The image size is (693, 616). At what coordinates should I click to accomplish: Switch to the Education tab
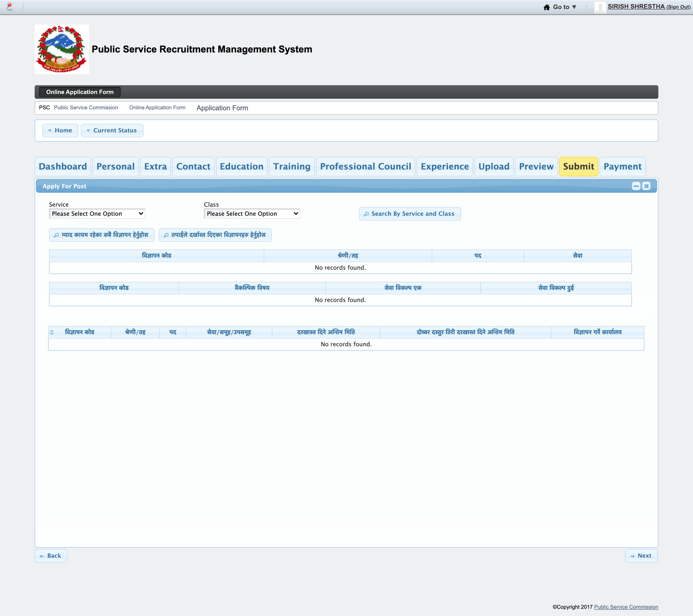241,167
